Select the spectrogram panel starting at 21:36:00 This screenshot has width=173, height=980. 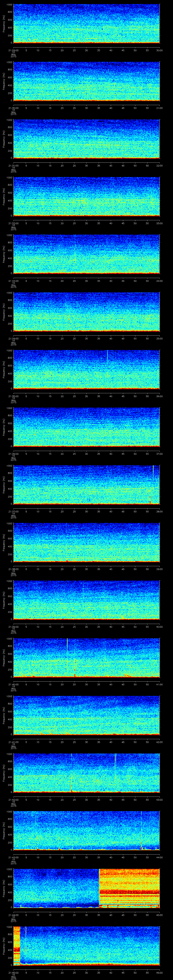pyautogui.click(x=86, y=427)
